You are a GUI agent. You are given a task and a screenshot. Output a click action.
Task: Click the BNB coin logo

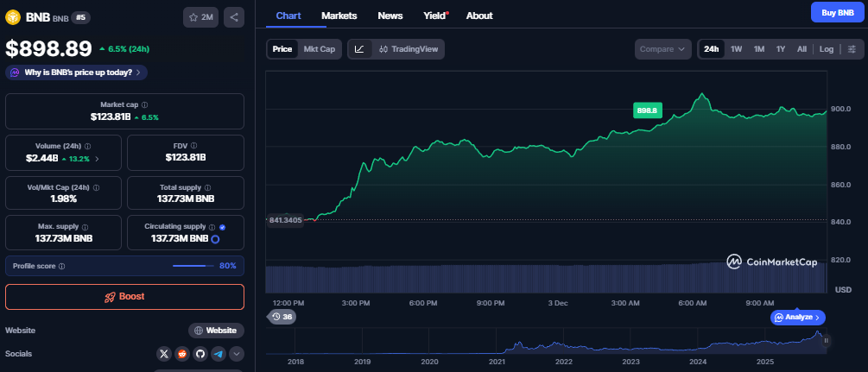(x=13, y=17)
